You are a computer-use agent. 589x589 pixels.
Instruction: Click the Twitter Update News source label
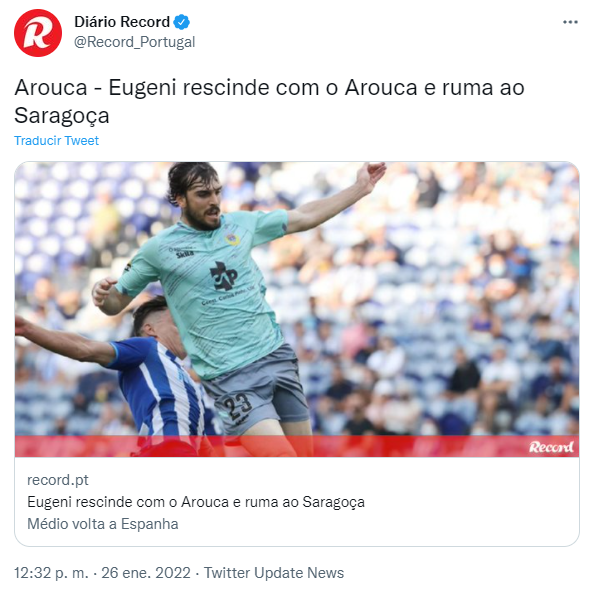[x=274, y=573]
